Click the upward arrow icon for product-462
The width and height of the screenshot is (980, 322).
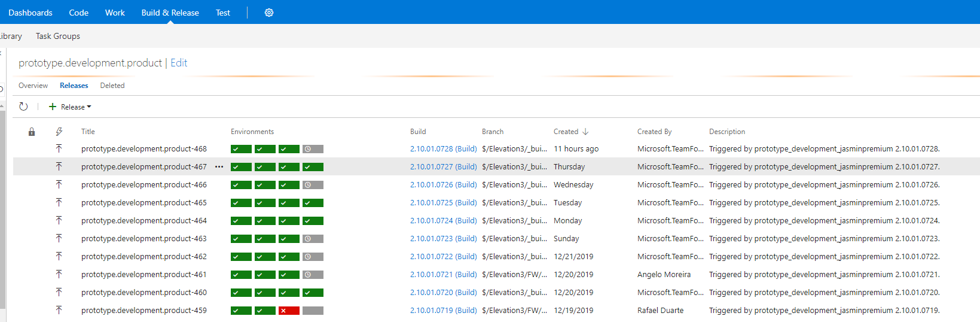coord(59,256)
